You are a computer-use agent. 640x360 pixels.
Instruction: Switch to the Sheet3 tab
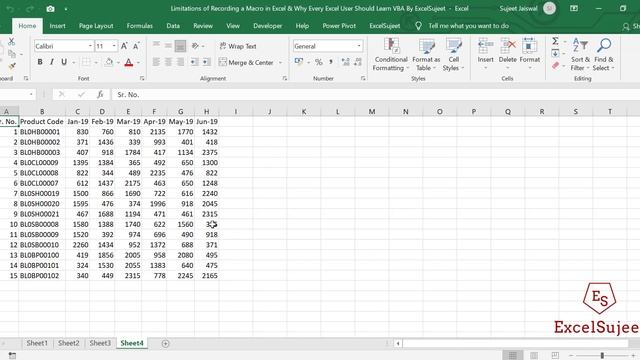coord(100,343)
